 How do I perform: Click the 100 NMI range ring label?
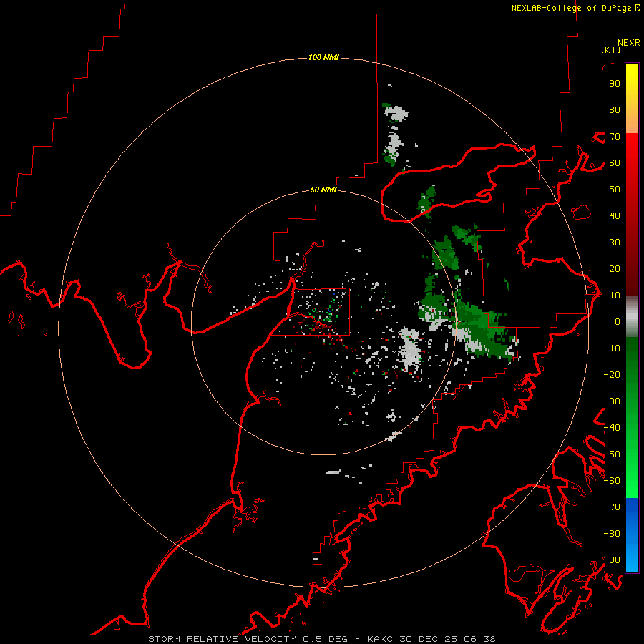(323, 57)
